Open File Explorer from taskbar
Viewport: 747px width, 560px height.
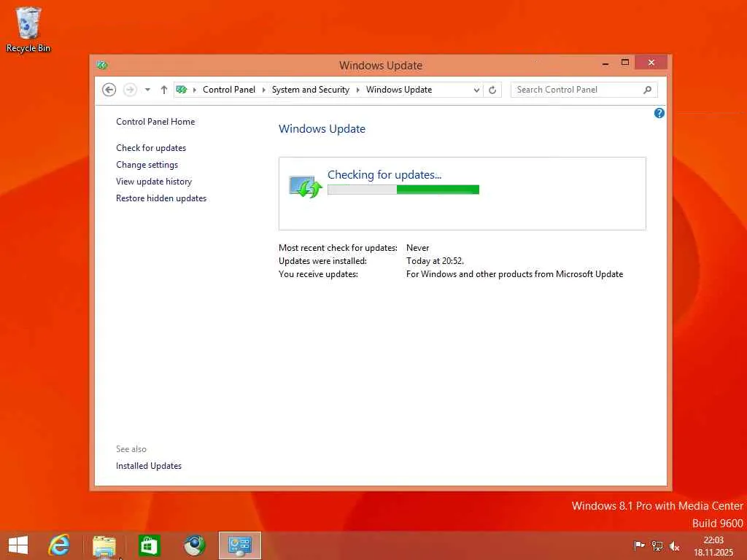click(x=104, y=545)
